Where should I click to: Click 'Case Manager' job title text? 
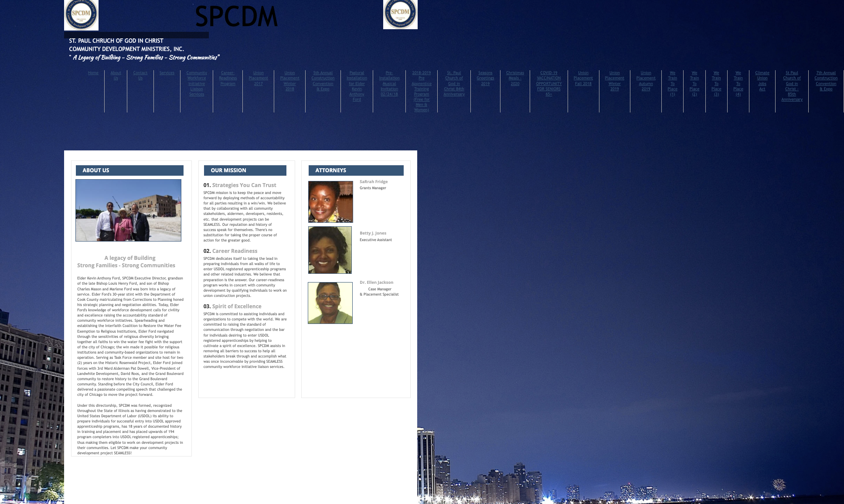(380, 289)
